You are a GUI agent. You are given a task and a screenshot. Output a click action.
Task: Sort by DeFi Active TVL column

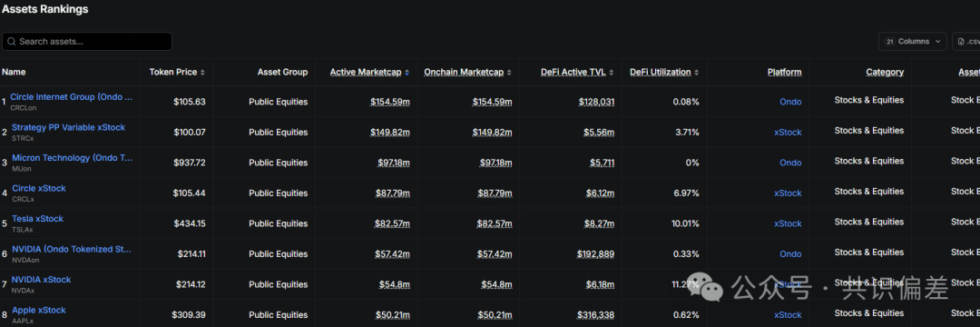pos(577,72)
